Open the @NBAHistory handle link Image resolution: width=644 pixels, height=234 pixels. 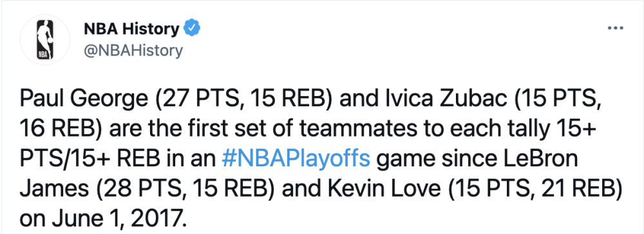coord(133,50)
